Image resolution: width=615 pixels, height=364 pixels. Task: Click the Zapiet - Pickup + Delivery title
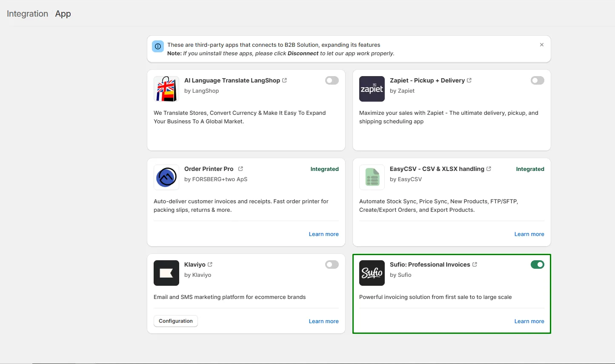pyautogui.click(x=427, y=80)
